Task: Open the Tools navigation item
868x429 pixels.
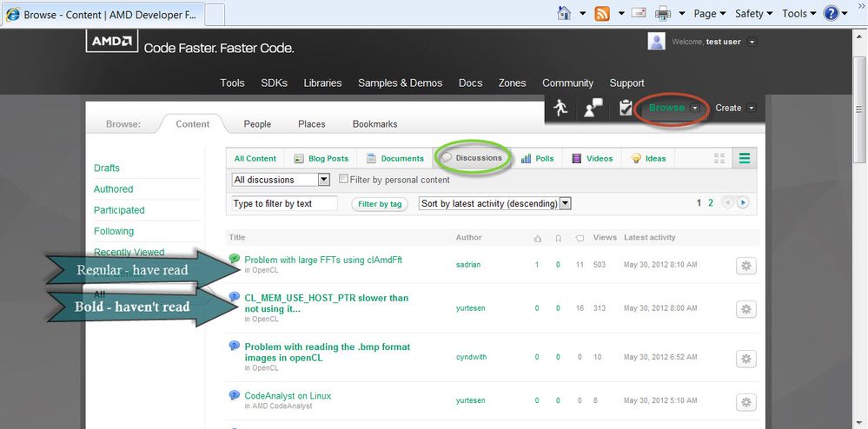Action: coord(232,83)
